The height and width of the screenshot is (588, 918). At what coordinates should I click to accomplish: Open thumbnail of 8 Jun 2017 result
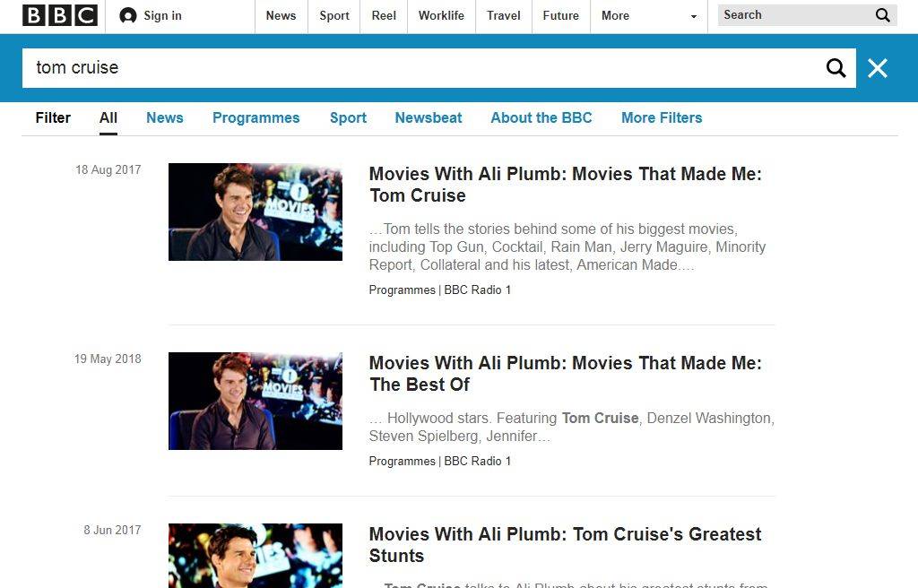click(x=255, y=556)
